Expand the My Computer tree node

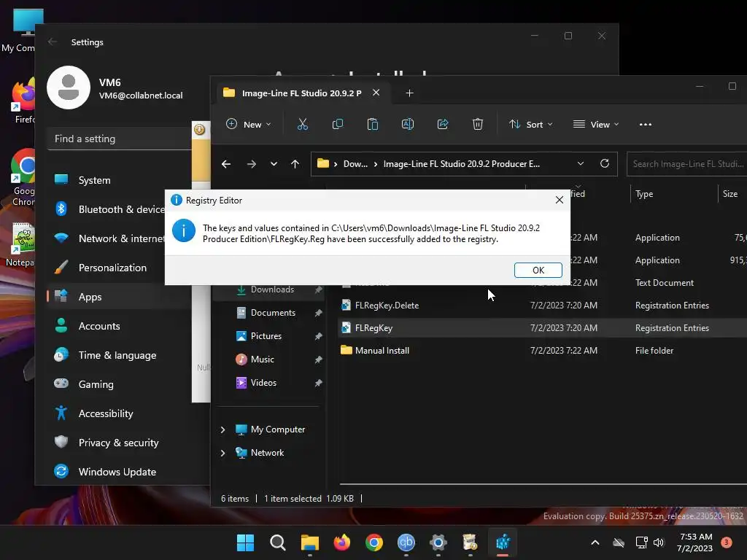coord(222,429)
